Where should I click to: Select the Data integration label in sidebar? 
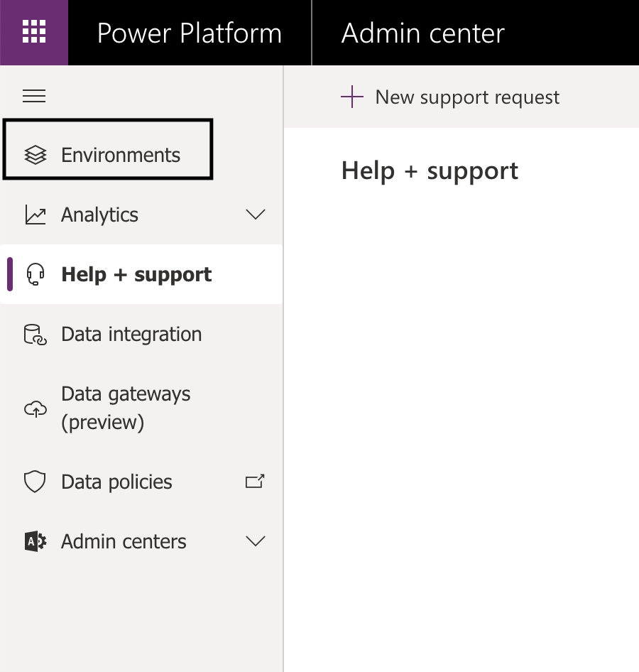click(131, 335)
